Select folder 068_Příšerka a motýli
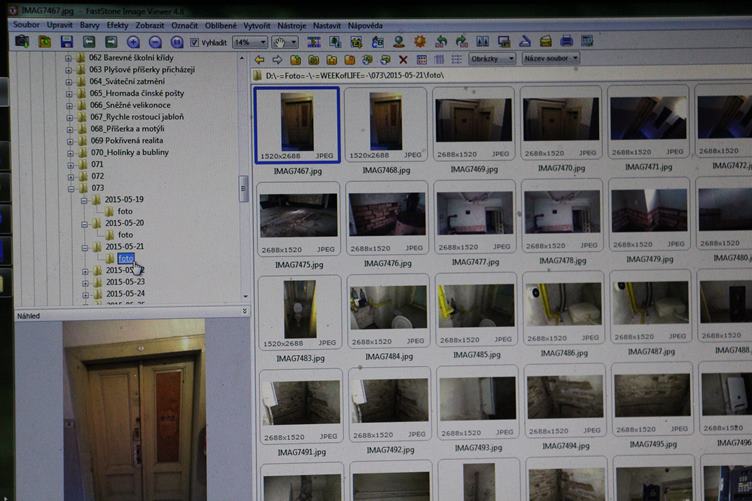 (127, 129)
